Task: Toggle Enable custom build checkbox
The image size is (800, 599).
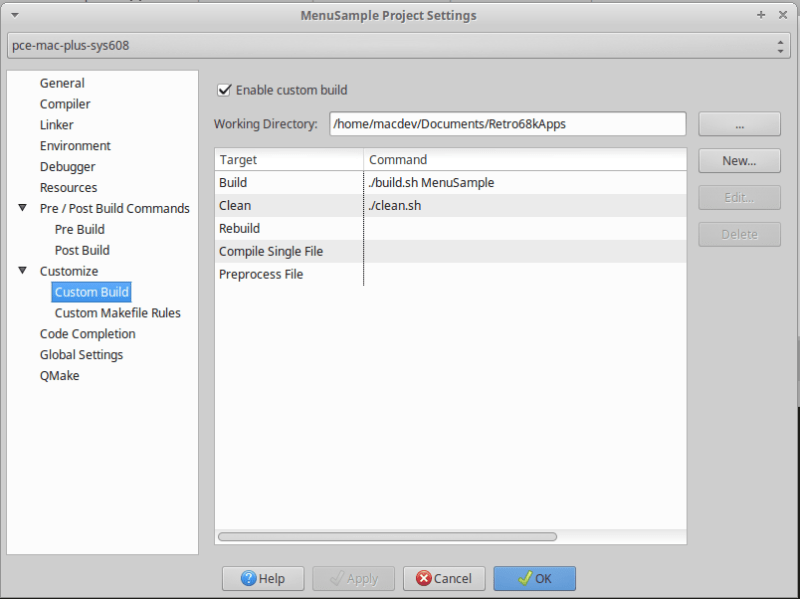Action: coord(224,90)
